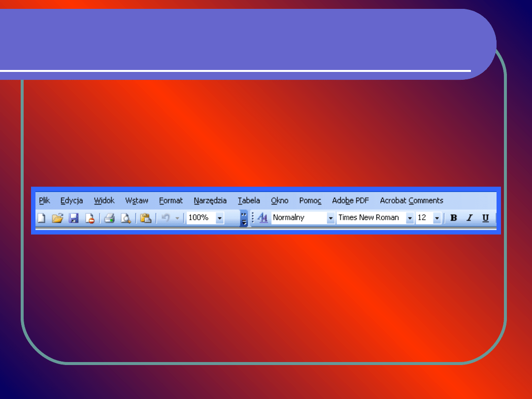The height and width of the screenshot is (399, 532).
Task: Open the Times New Roman font dropdown arrow
Action: [x=410, y=218]
